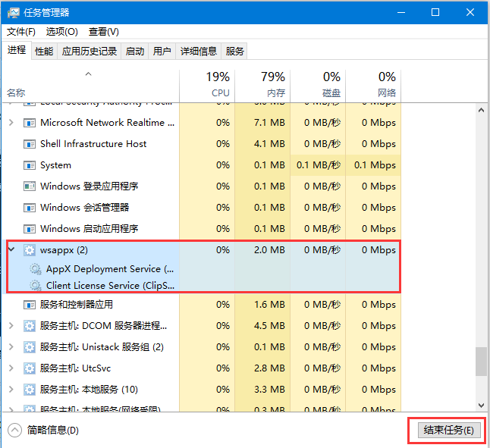
Task: Click the 0.1 Mbps network cell
Action: click(375, 165)
